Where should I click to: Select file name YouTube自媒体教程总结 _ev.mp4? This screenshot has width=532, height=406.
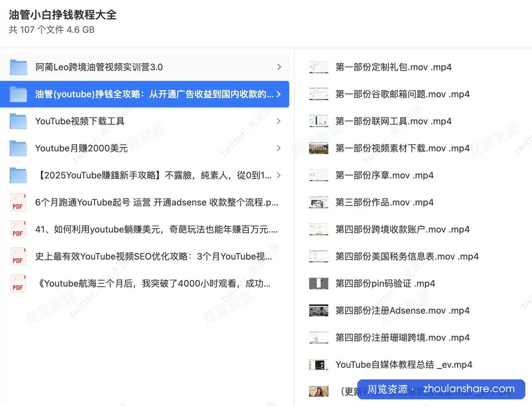(404, 365)
